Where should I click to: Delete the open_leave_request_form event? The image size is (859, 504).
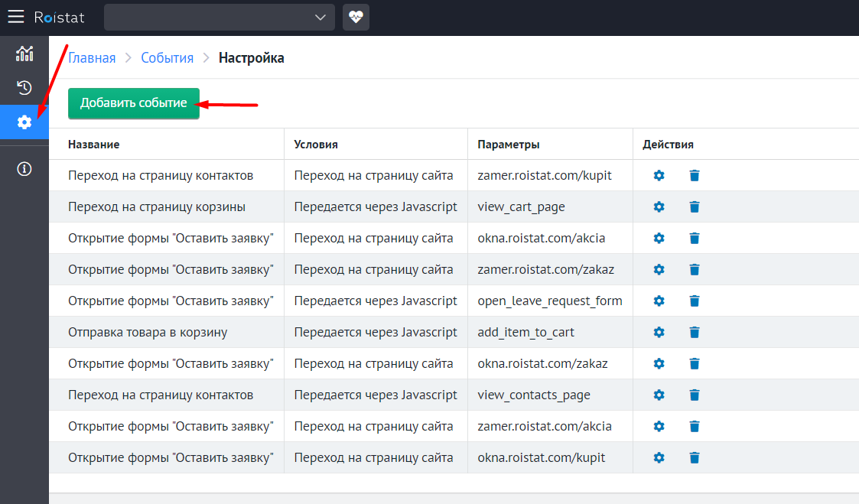point(694,301)
